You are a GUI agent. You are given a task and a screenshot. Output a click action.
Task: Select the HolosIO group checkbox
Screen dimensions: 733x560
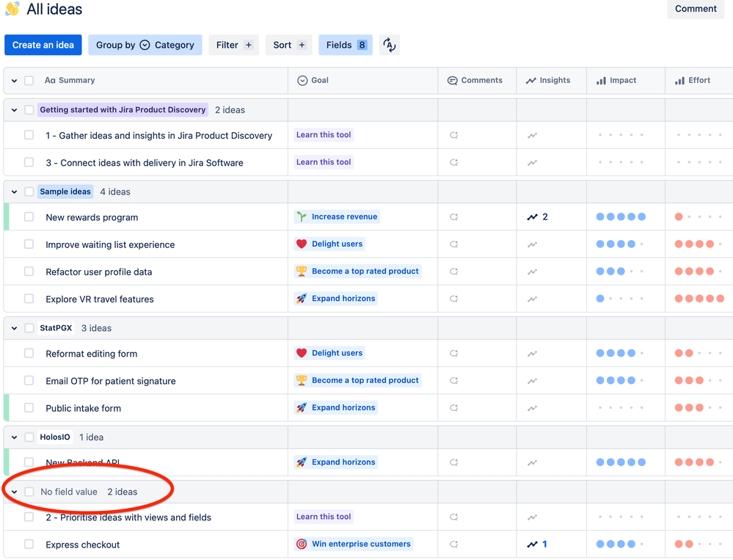click(29, 437)
